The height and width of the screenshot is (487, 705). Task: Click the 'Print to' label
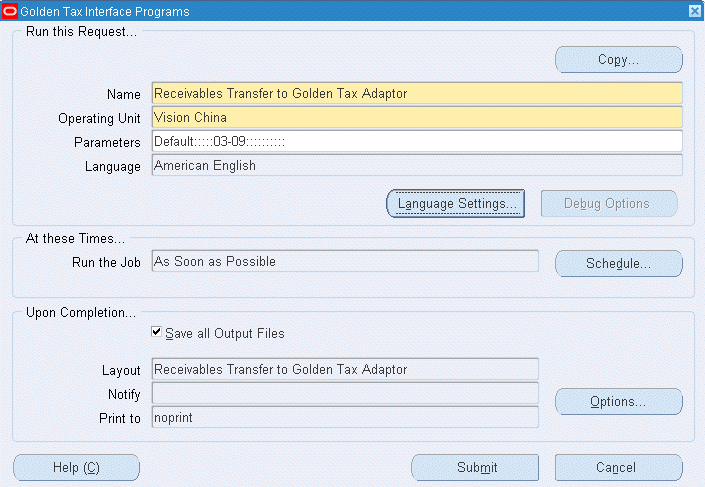pyautogui.click(x=120, y=419)
